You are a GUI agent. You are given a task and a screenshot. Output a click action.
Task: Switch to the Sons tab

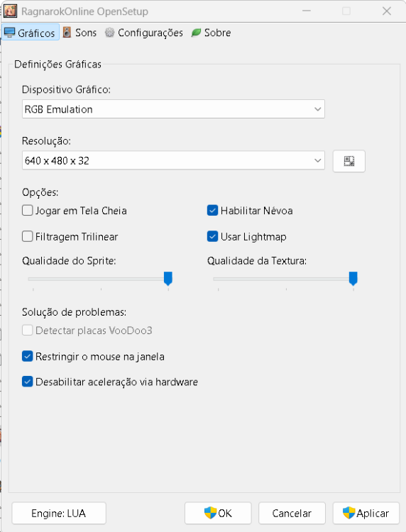click(80, 33)
